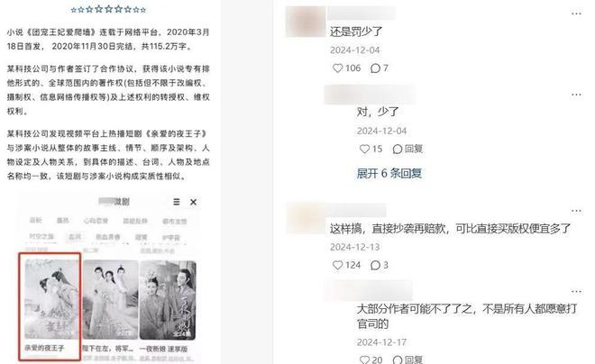Open 一夜新娘 速享版 drama poster
Image resolution: width=595 pixels, height=364 pixels.
[x=168, y=306]
